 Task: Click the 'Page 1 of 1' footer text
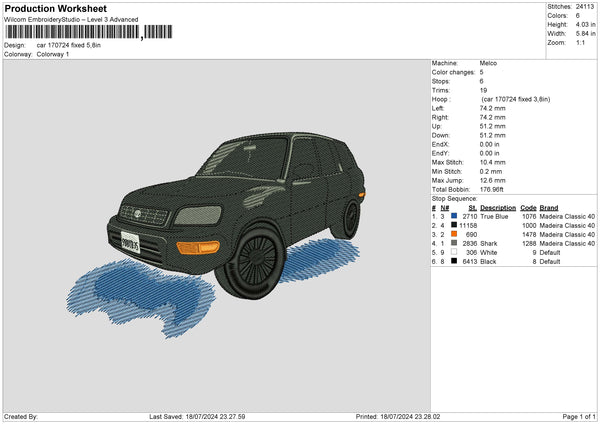click(x=579, y=416)
